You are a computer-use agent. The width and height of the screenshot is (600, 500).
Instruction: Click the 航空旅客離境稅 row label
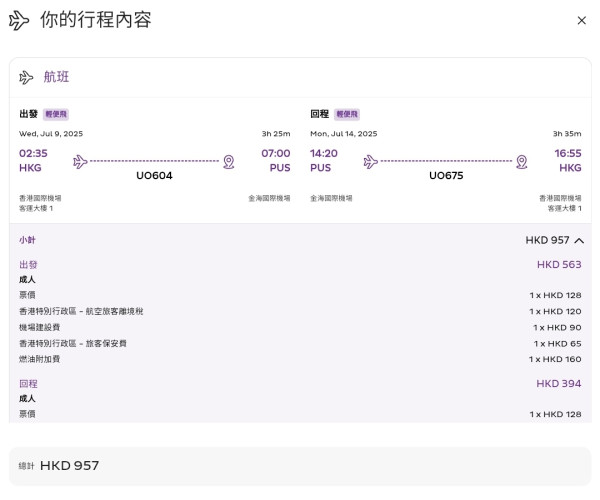pyautogui.click(x=81, y=311)
